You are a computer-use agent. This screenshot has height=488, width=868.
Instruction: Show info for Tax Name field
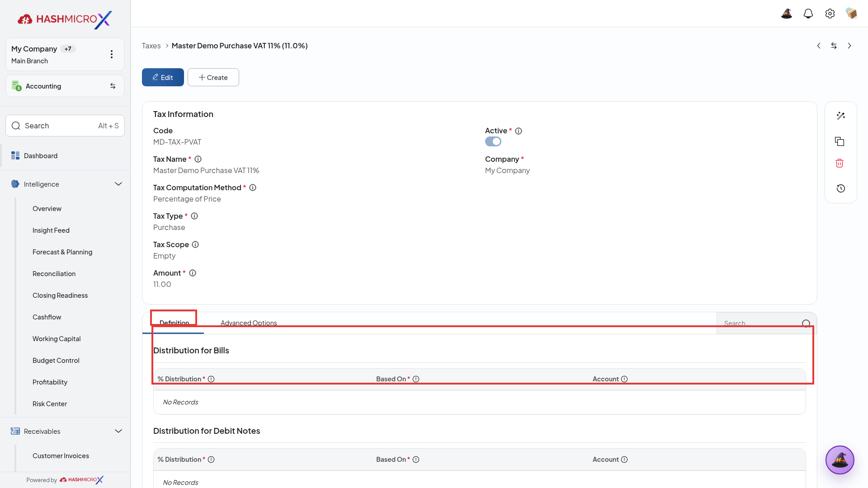pos(198,159)
